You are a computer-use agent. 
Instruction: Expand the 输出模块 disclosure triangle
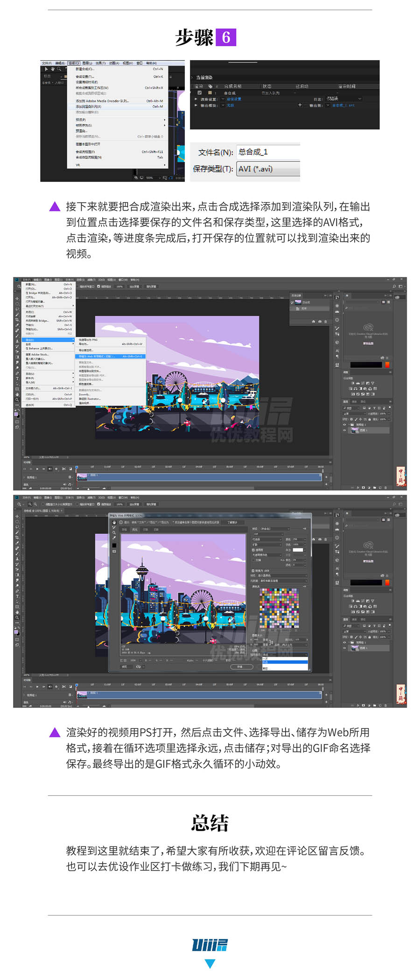(196, 105)
